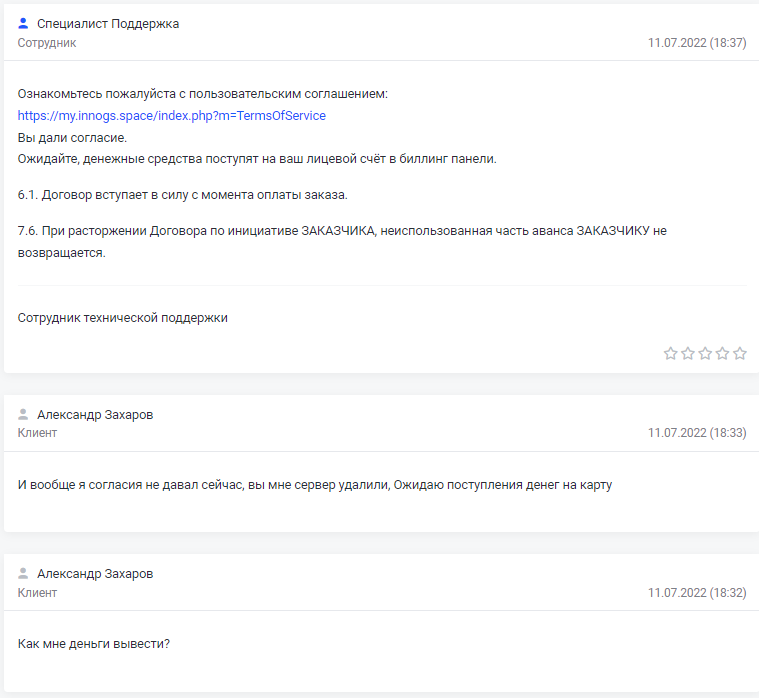Choose the fourth rating star

pos(722,353)
